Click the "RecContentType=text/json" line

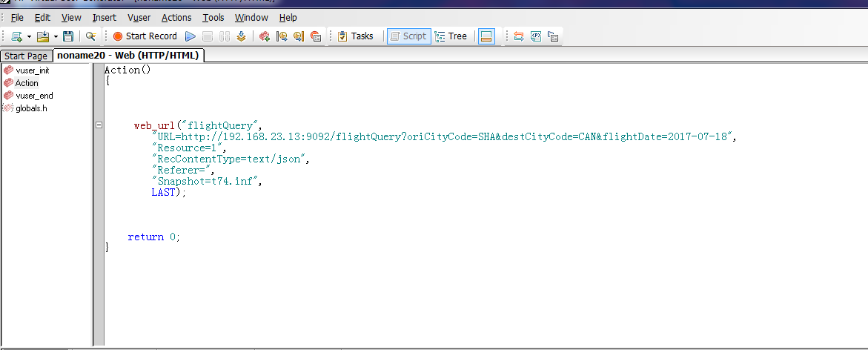point(229,159)
